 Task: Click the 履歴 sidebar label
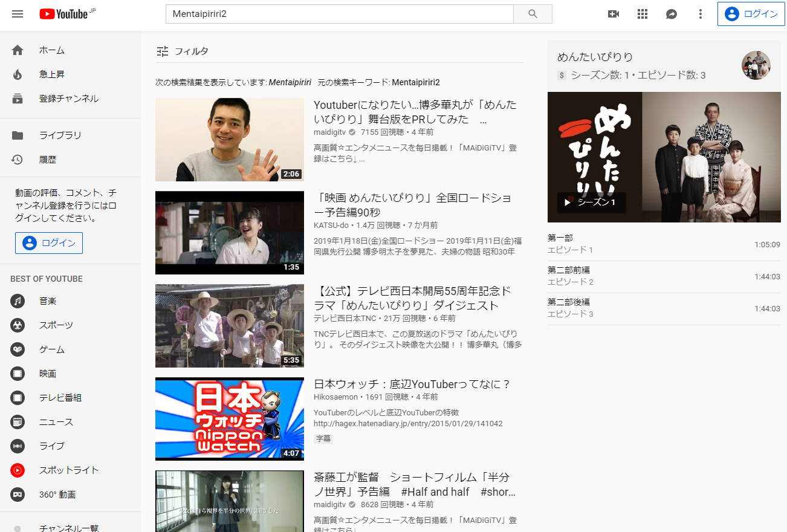(x=48, y=160)
